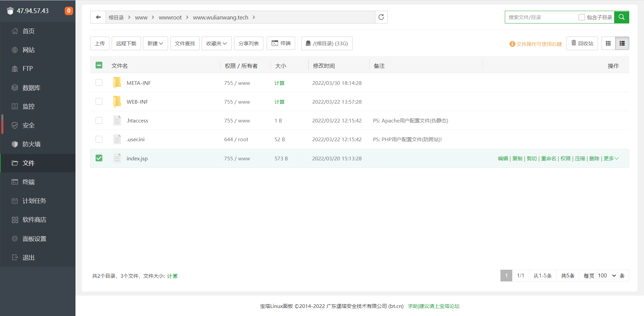Click 压缩 for index.jsp
Image resolution: width=644 pixels, height=316 pixels.
click(580, 158)
